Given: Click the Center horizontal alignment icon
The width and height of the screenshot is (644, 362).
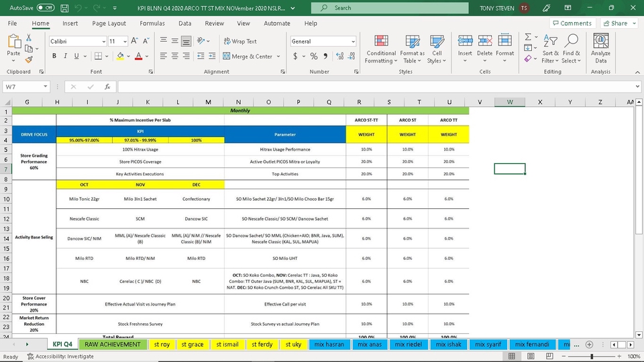Looking at the screenshot, I should 175,56.
